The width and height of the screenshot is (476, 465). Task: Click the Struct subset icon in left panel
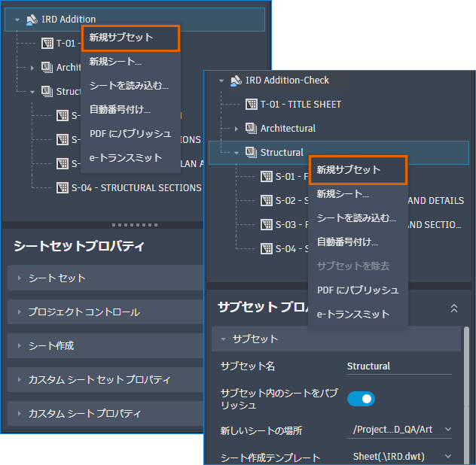tap(47, 91)
